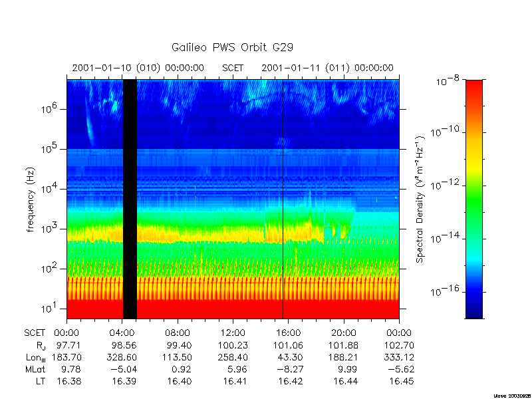
Task: Click the 10^-10 colorbar tick label
Action: (445, 130)
